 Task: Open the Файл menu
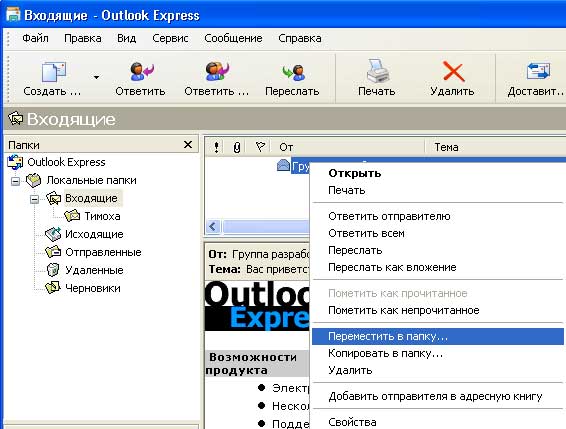point(35,38)
